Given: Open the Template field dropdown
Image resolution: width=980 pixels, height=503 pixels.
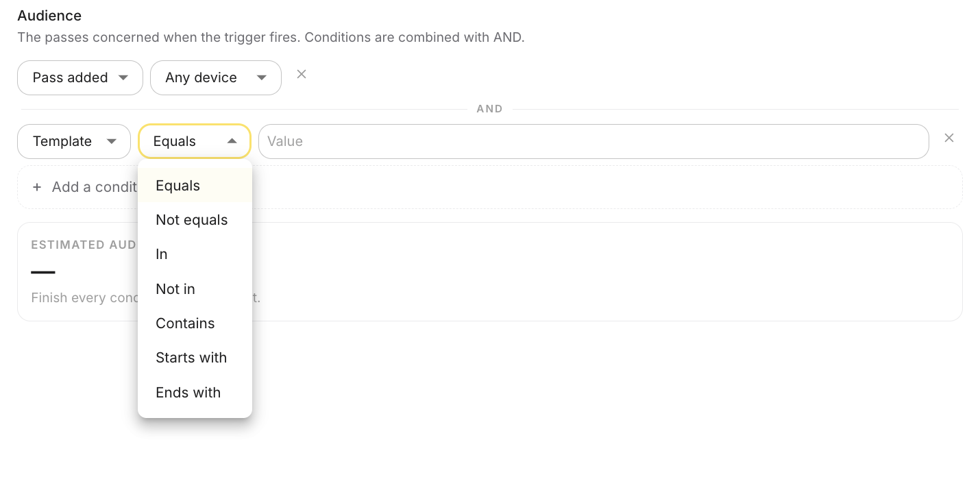Looking at the screenshot, I should coord(74,141).
